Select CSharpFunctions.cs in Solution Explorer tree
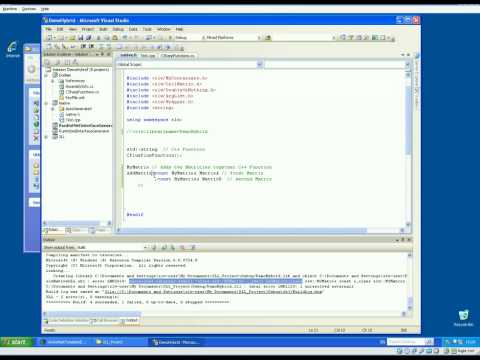 click(x=82, y=92)
